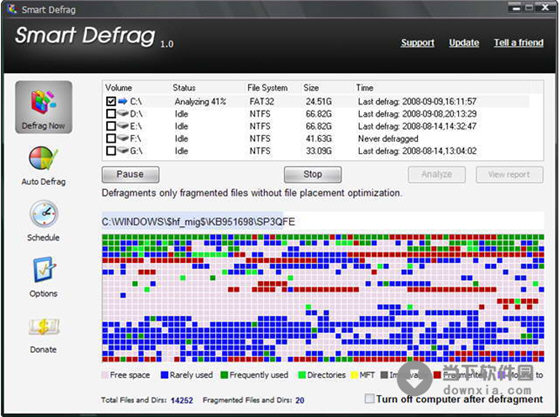Click the D:\ drive icon

click(x=123, y=114)
